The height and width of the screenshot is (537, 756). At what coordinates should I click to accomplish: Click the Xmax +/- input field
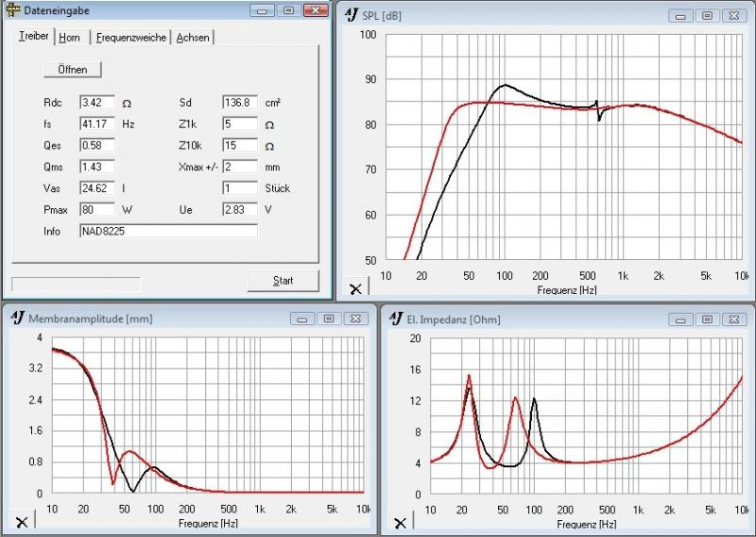coord(240,166)
